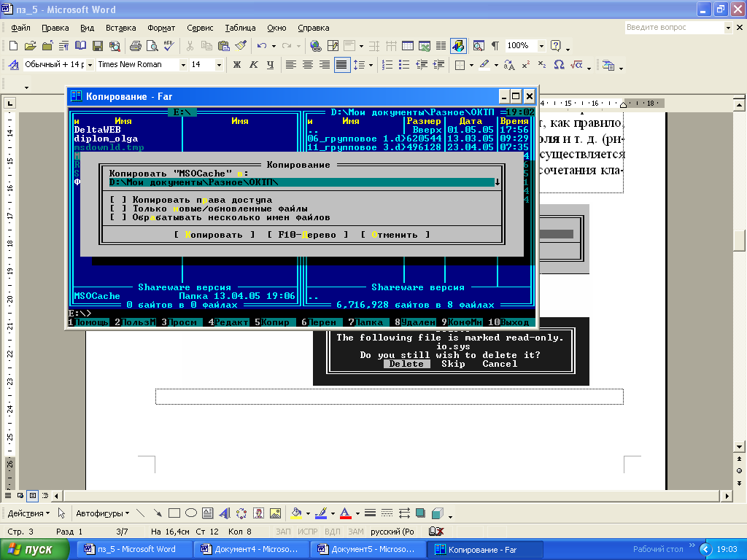Click the Paste clipboard icon

tap(223, 46)
